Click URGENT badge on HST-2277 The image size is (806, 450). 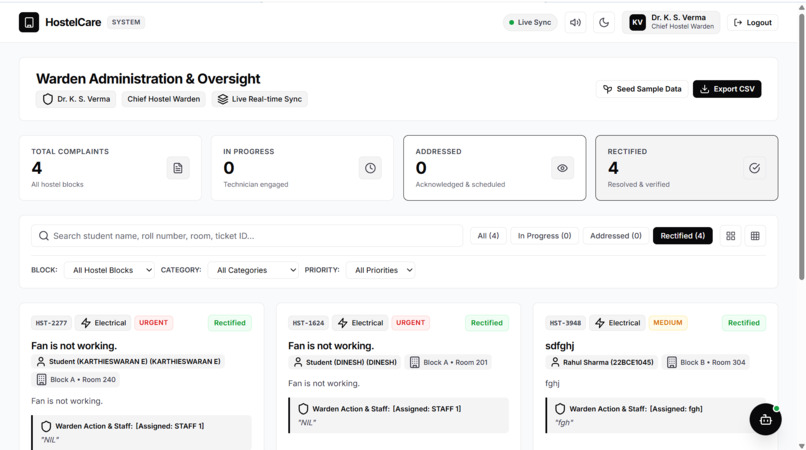pyautogui.click(x=153, y=322)
